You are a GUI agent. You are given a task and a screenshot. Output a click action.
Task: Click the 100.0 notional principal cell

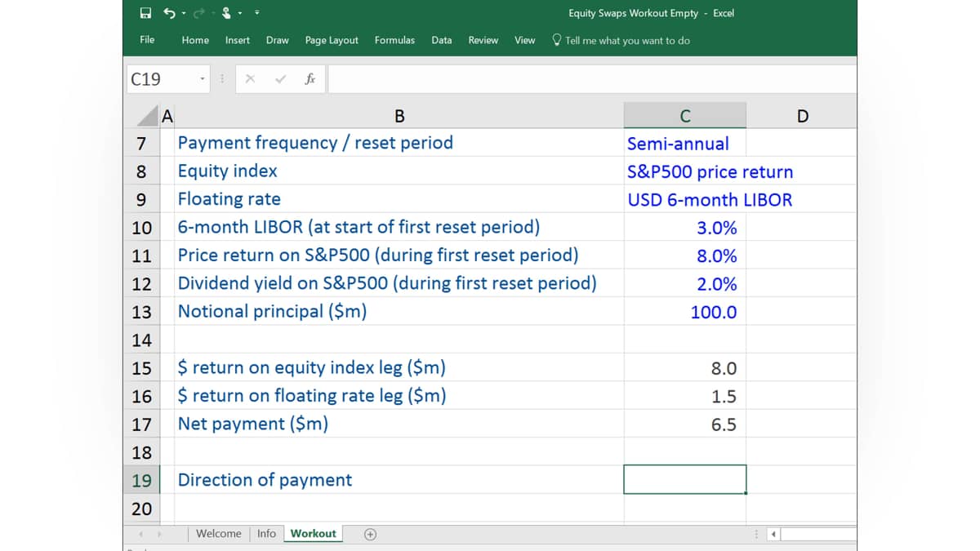point(684,312)
